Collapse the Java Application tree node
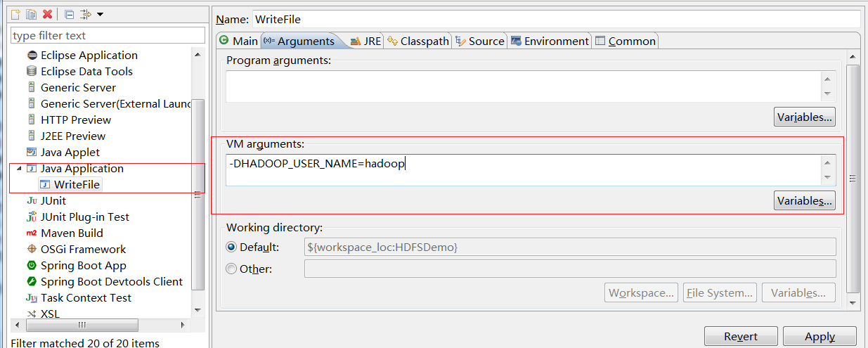Image resolution: width=868 pixels, height=348 pixels. 18,169
